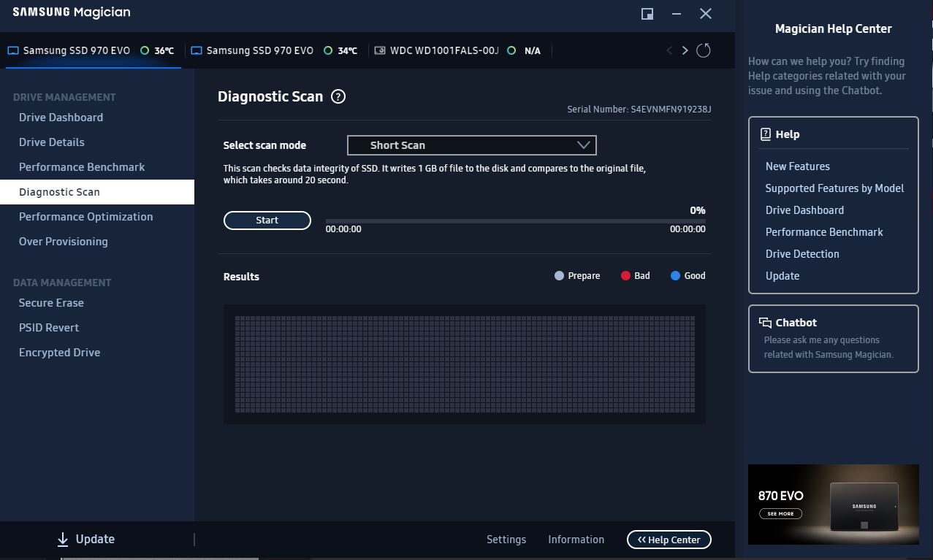933x560 pixels.
Task: Open Update help topic
Action: (782, 276)
